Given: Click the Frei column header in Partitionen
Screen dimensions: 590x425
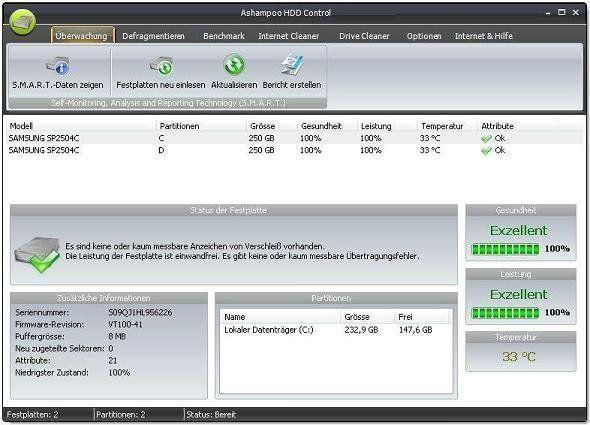Looking at the screenshot, I should click(421, 317).
